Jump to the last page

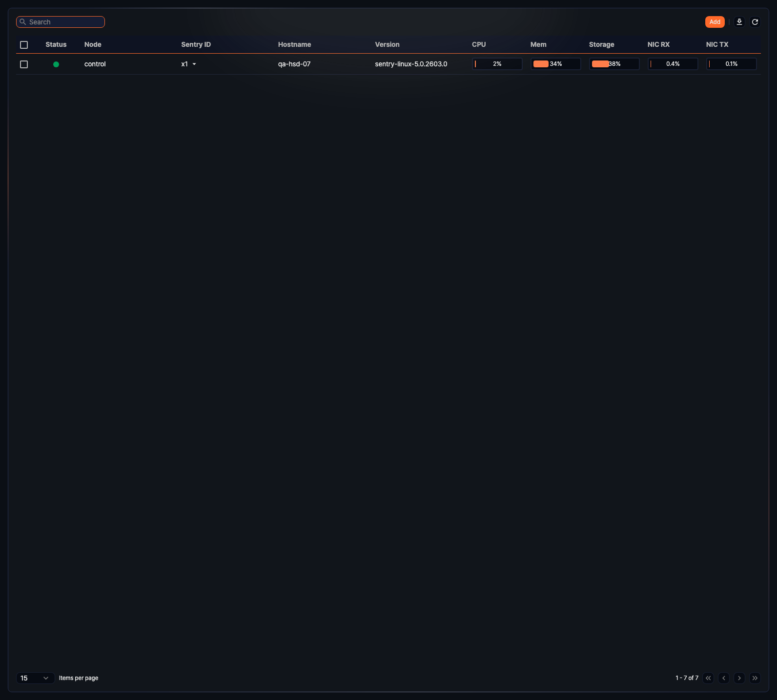755,678
